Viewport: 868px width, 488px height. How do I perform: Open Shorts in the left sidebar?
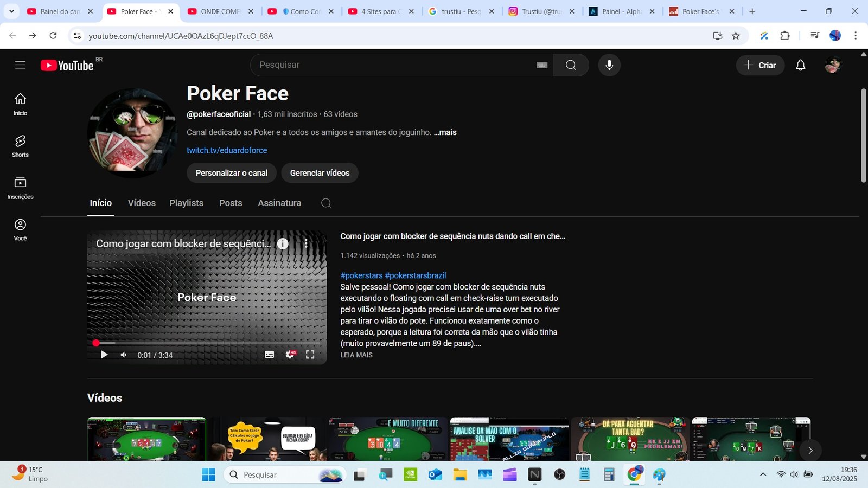click(20, 146)
